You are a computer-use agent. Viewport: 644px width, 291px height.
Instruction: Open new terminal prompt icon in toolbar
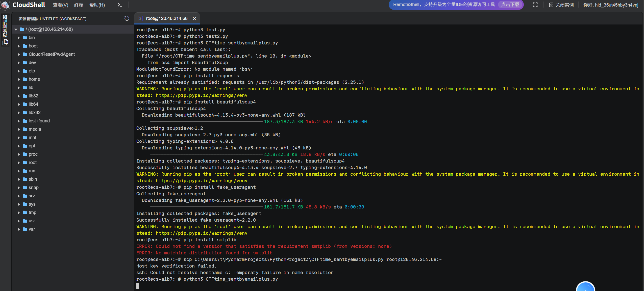tap(120, 5)
